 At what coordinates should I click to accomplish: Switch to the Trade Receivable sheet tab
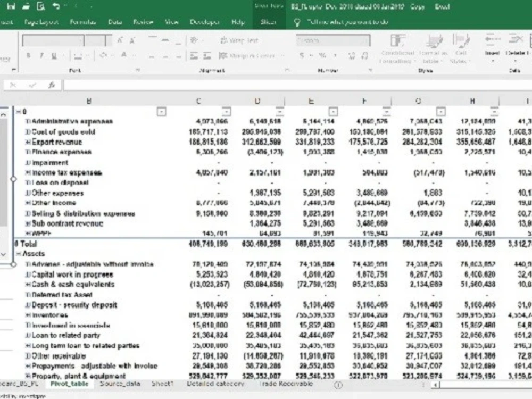pyautogui.click(x=286, y=384)
